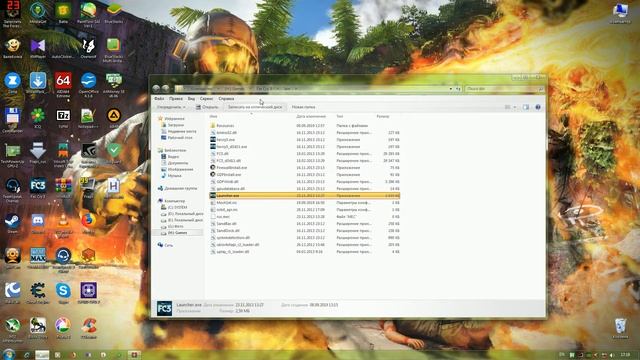This screenshot has width=640, height=360.
Task: Select the (H:) Games drive
Action: click(178, 233)
